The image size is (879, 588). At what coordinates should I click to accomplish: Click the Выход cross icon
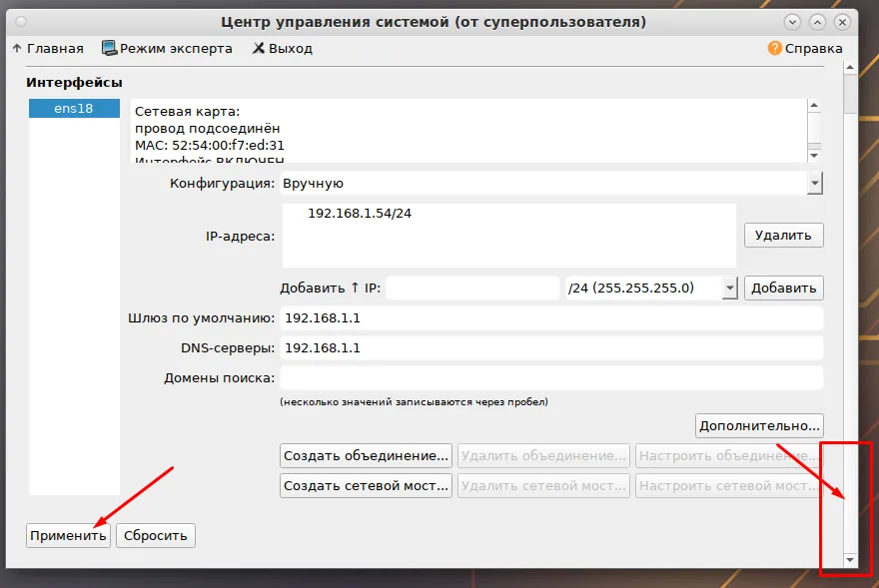[x=258, y=49]
